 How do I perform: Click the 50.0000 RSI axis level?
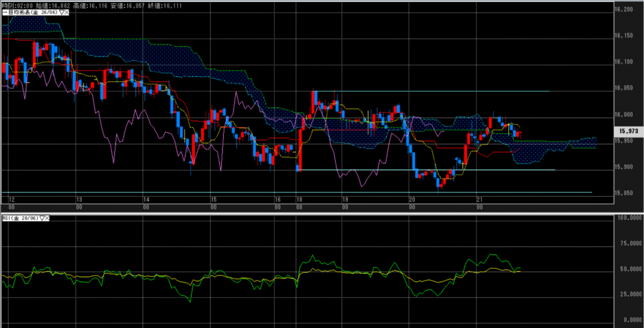[628, 269]
